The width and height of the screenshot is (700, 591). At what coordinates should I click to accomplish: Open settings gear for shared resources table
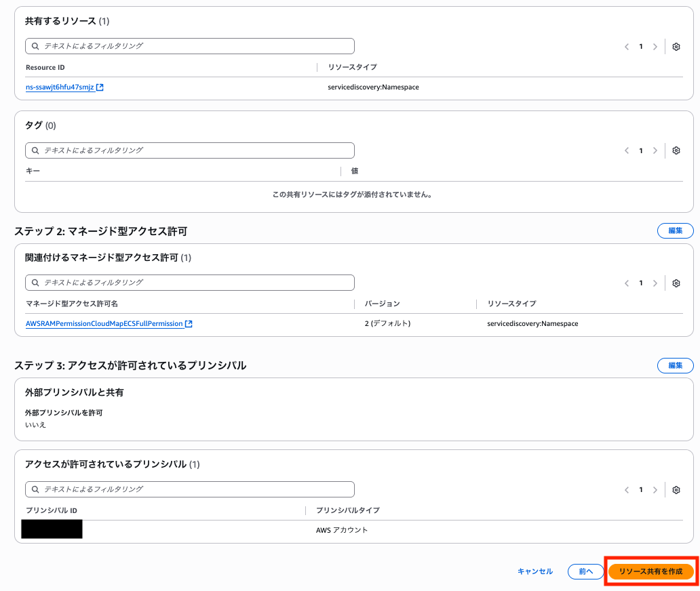tap(676, 46)
